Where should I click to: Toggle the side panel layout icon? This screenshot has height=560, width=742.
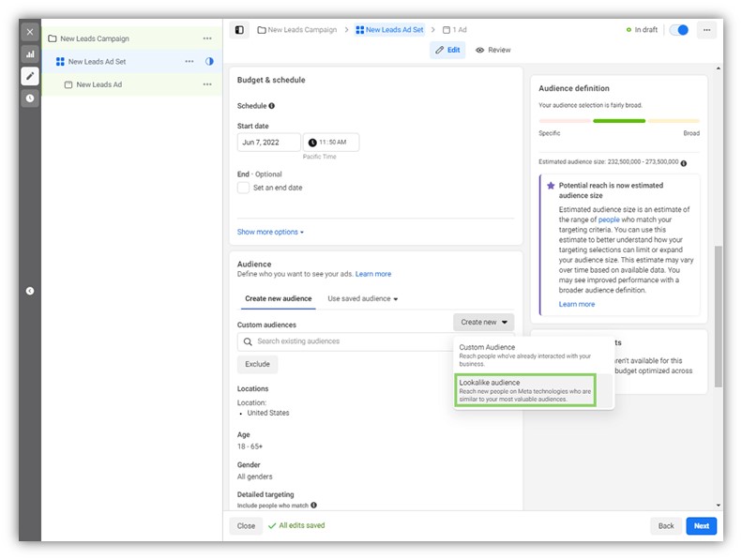pyautogui.click(x=239, y=30)
